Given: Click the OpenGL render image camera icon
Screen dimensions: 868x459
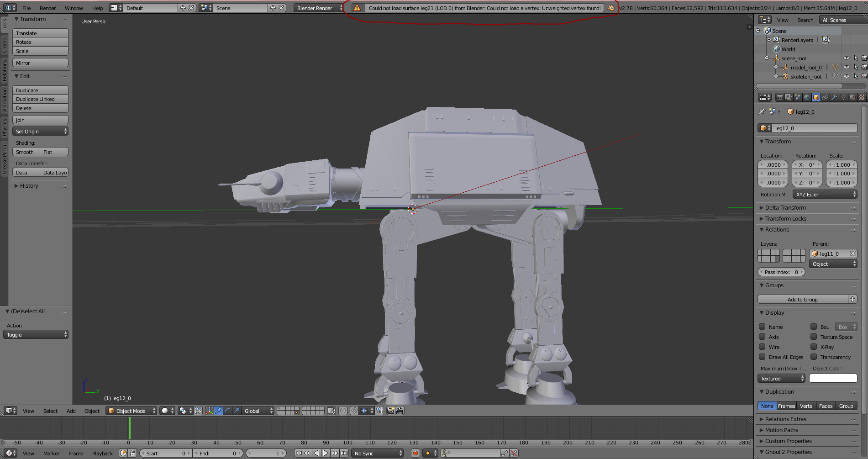Looking at the screenshot, I should coord(390,411).
